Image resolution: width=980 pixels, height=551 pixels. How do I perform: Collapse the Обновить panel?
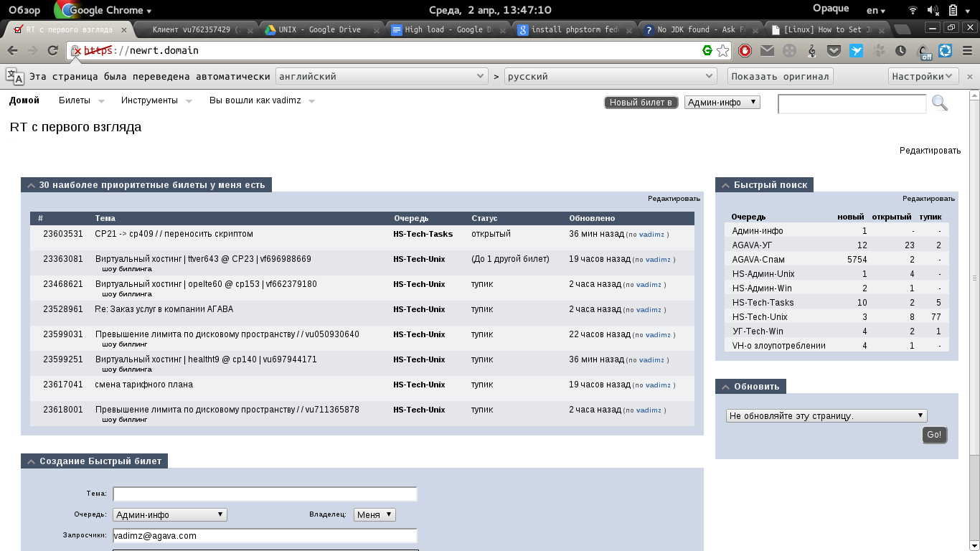pyautogui.click(x=725, y=387)
